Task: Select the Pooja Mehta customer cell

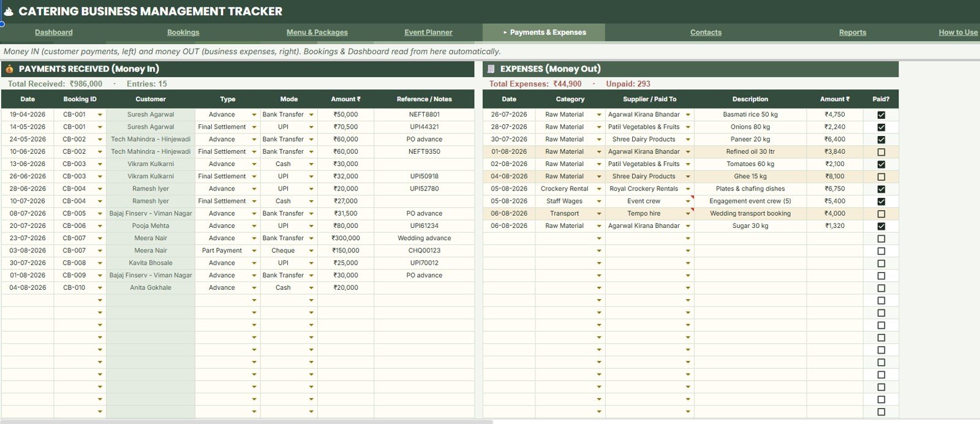Action: click(151, 226)
